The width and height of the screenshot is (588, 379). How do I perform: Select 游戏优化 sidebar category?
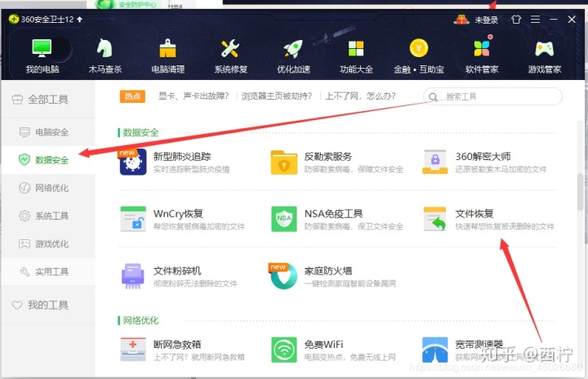pos(48,244)
